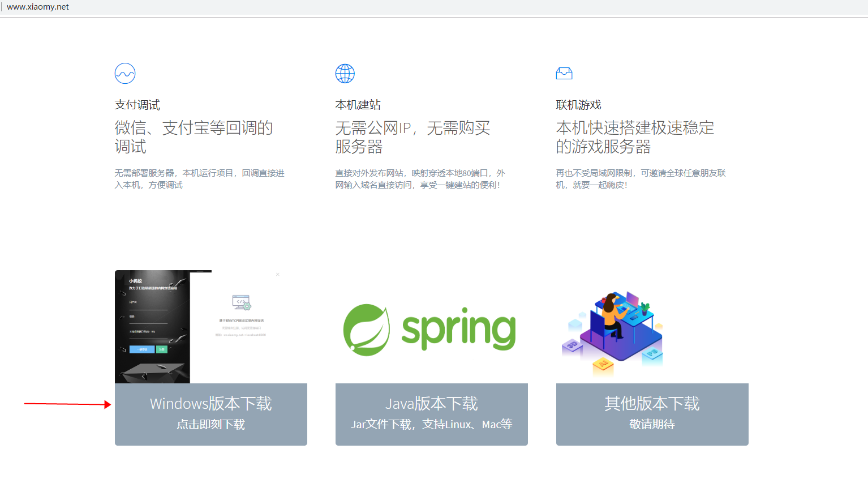Click the 无需公网IP，无需购买服务器 headline
This screenshot has width=868, height=500.
(x=413, y=137)
